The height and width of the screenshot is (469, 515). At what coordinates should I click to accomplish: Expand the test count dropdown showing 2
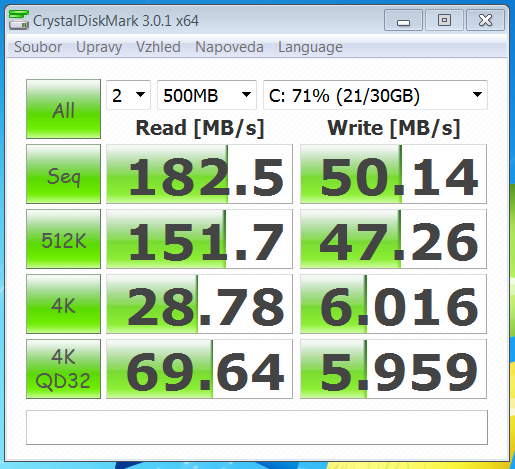pyautogui.click(x=129, y=95)
